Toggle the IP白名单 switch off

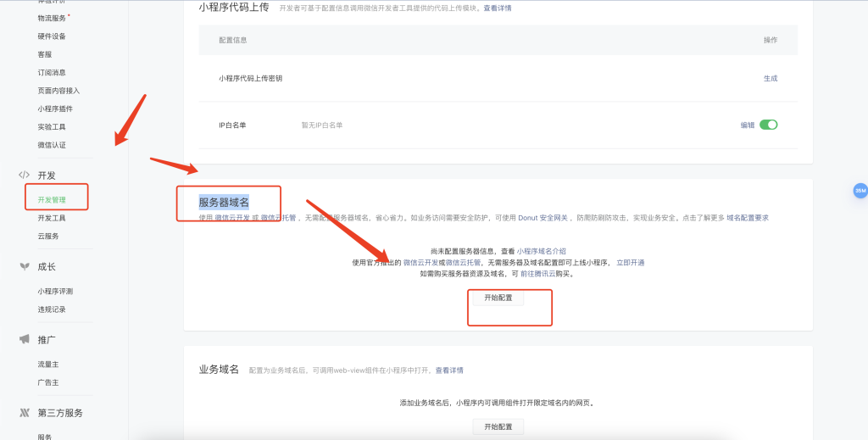click(x=768, y=125)
